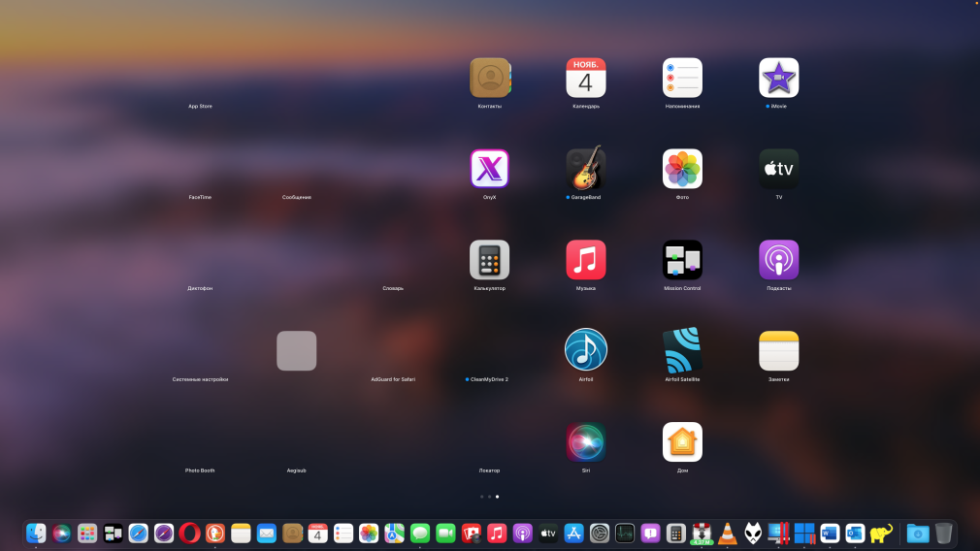Click the Siri icon in the Dock
Image resolution: width=980 pixels, height=551 pixels.
[62, 533]
